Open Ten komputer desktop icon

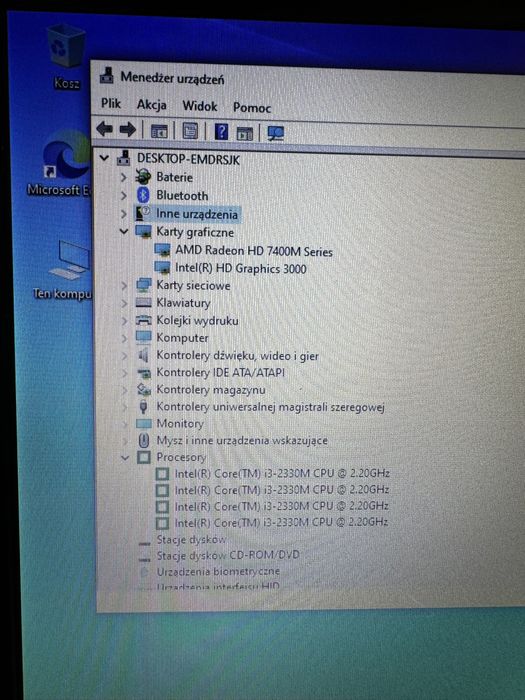coord(65,271)
